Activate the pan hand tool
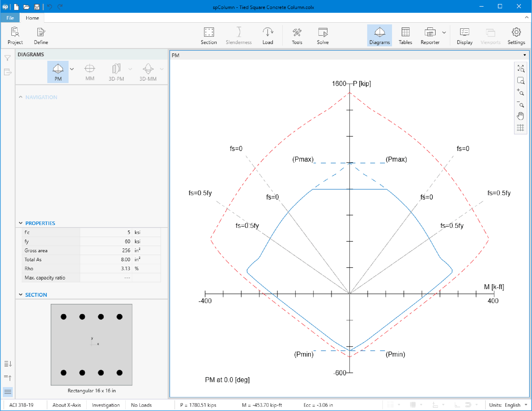Viewport: 532px width, 411px height. tap(521, 116)
